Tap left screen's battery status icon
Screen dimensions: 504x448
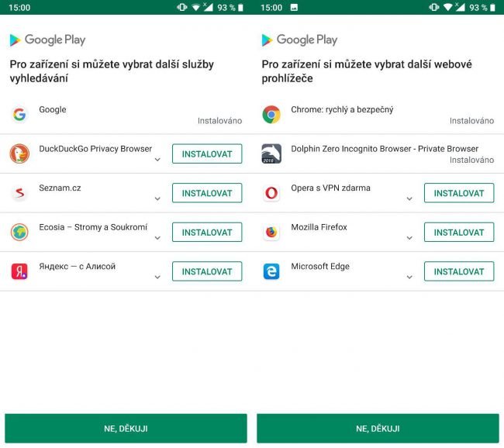click(240, 8)
